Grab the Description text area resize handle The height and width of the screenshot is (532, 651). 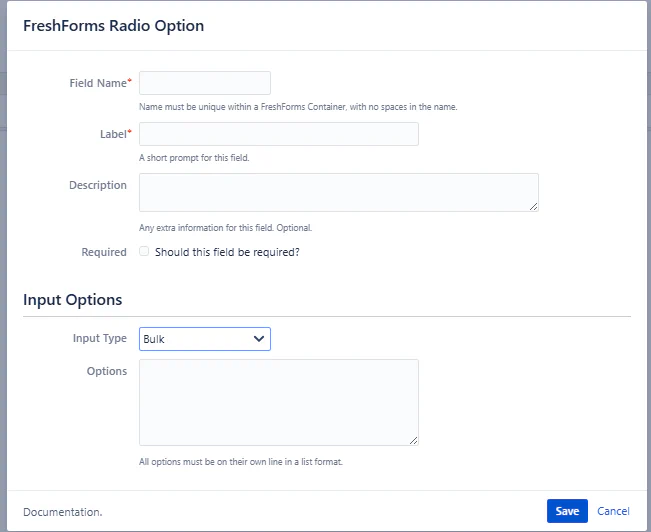pos(533,206)
